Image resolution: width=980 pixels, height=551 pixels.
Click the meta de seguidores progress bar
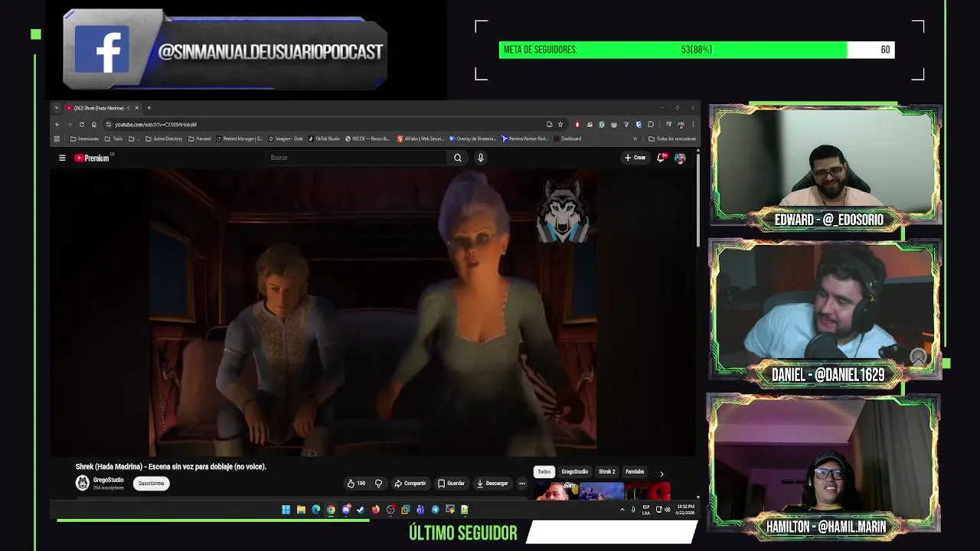click(x=697, y=50)
